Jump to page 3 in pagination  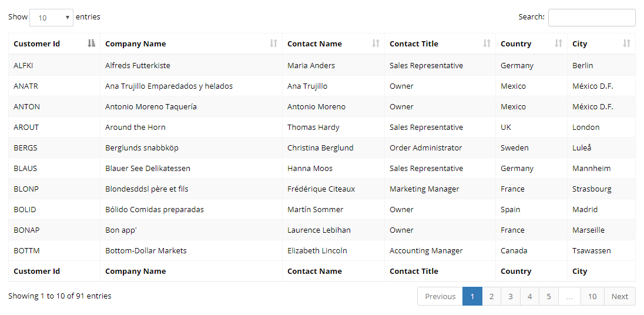(x=510, y=296)
